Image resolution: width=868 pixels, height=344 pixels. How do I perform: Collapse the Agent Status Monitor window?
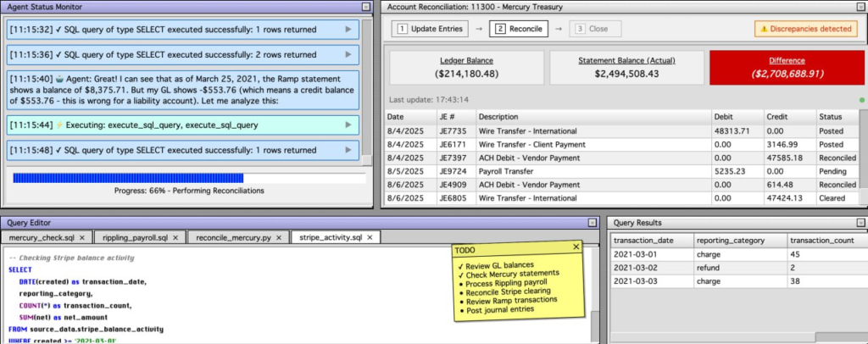coord(365,7)
